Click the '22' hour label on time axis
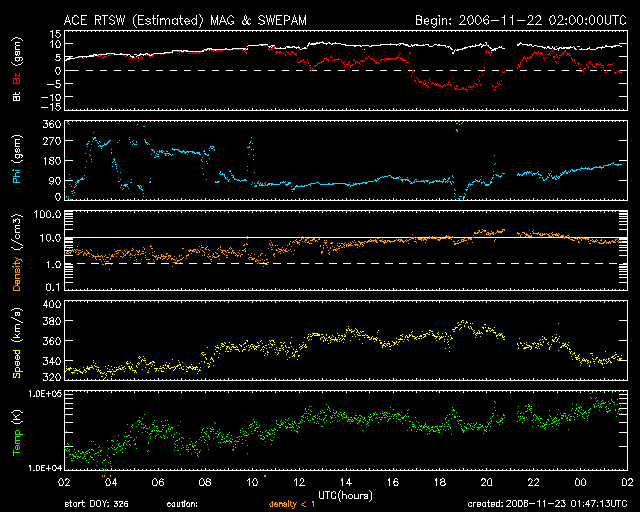This screenshot has height=512, width=640. point(533,483)
